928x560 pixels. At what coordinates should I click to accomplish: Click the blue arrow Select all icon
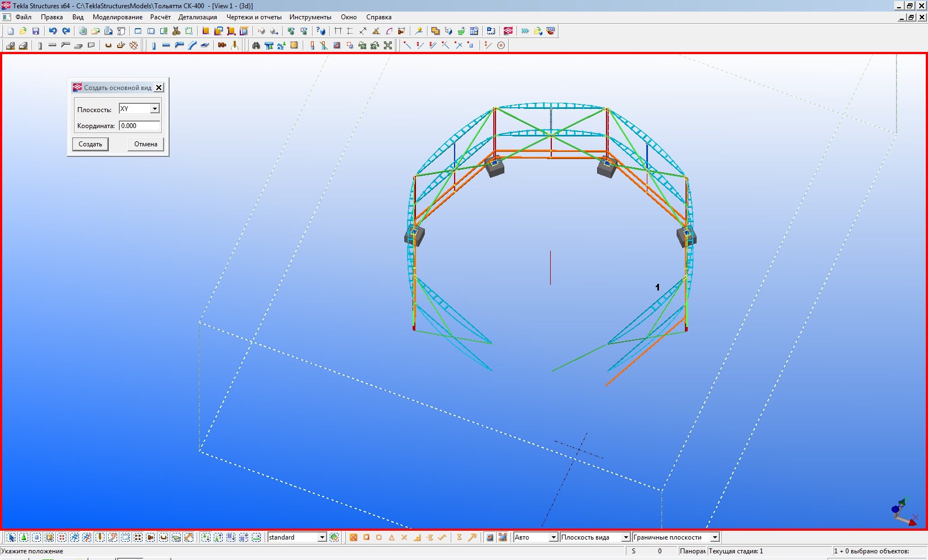point(11,537)
